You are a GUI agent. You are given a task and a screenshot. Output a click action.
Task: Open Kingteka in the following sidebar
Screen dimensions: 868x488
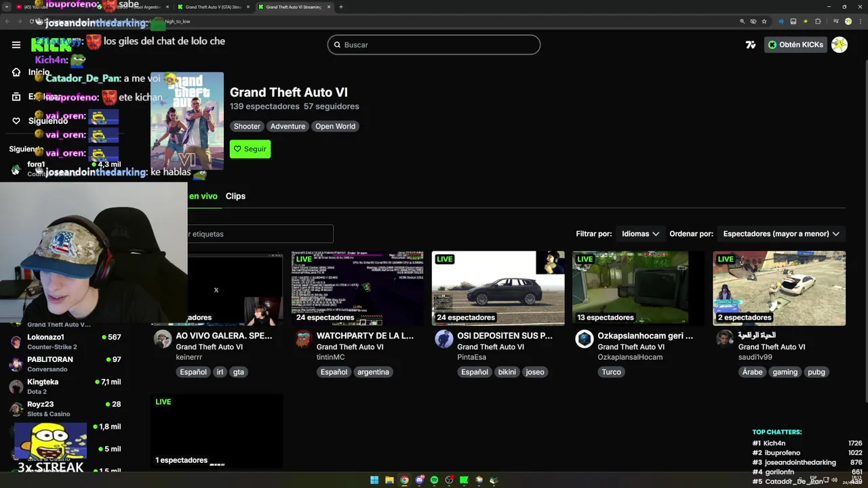[65, 386]
